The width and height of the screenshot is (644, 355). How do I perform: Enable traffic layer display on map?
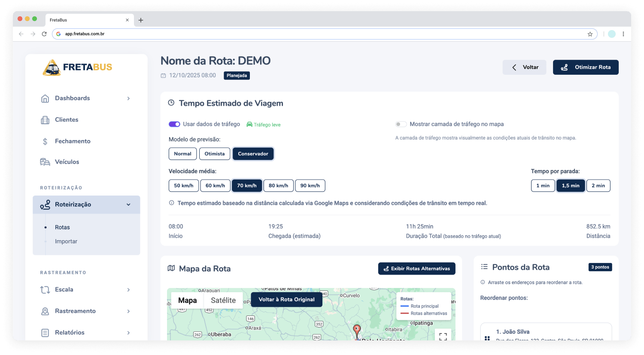coord(401,124)
